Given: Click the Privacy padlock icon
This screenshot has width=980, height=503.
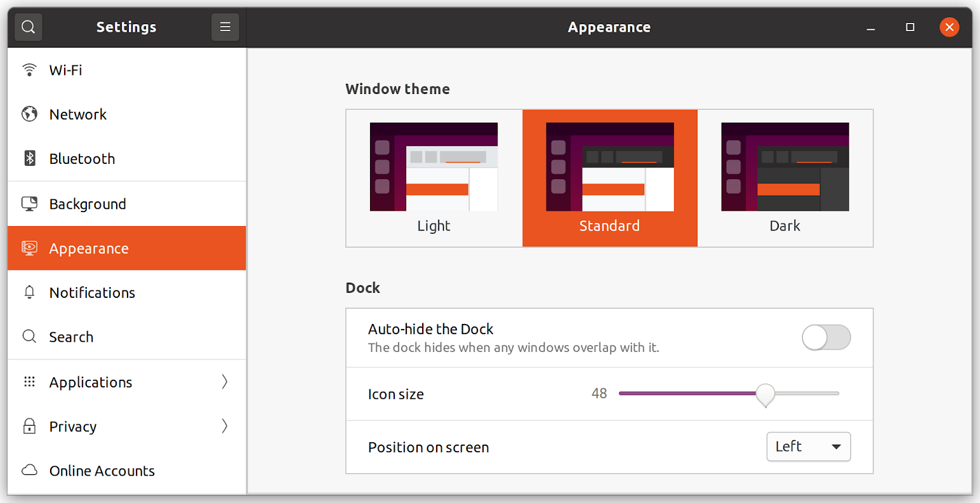Looking at the screenshot, I should [29, 426].
